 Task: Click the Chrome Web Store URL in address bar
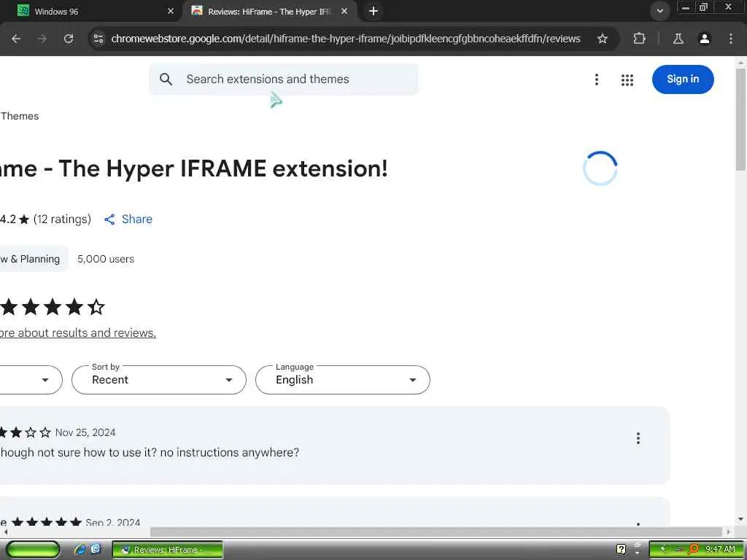(x=345, y=39)
